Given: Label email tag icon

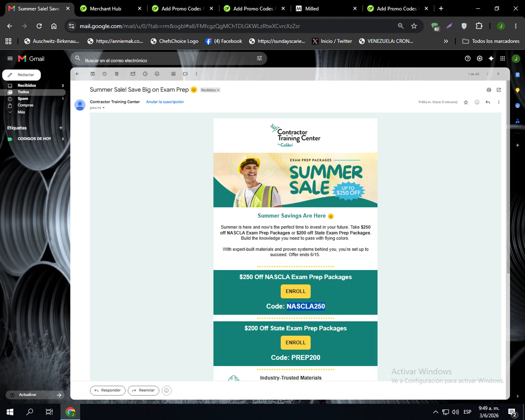Looking at the screenshot, I should [185, 74].
